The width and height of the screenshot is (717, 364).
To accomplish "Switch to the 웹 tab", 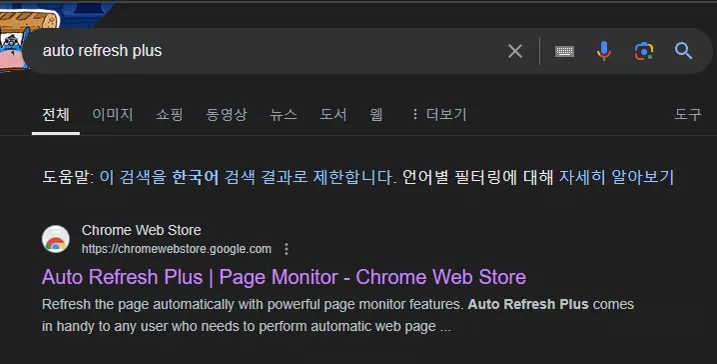I will tap(376, 114).
